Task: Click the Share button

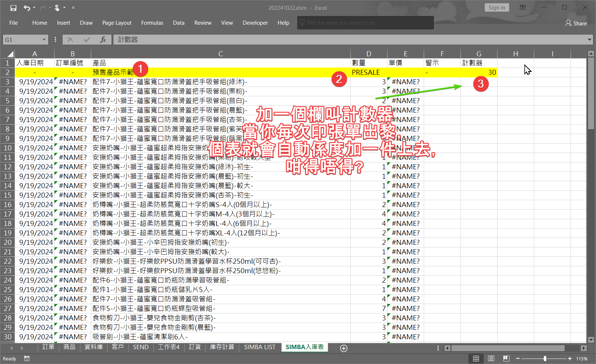Action: [x=576, y=23]
